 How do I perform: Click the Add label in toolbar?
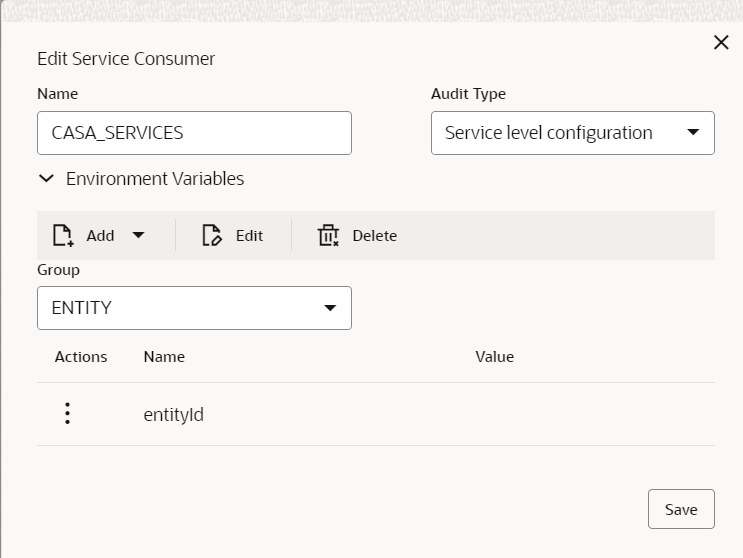tap(100, 236)
